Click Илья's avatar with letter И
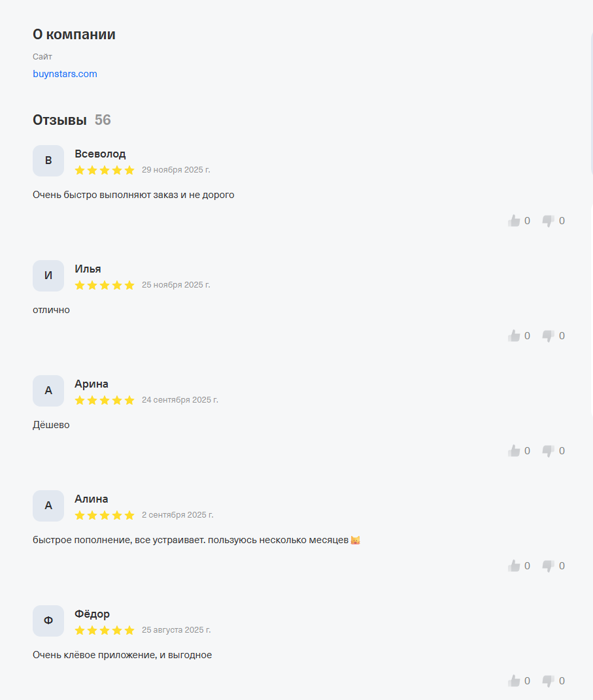This screenshot has height=700, width=593. [48, 276]
